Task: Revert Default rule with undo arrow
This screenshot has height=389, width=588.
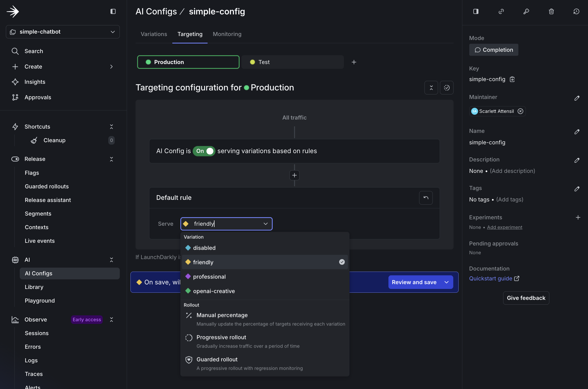Action: (x=426, y=198)
